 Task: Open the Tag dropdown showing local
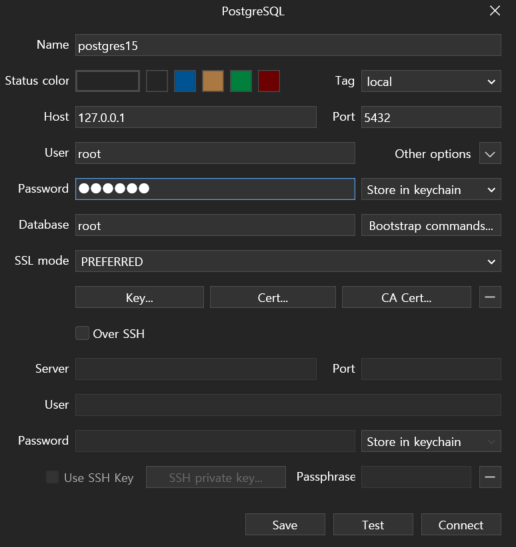[431, 81]
